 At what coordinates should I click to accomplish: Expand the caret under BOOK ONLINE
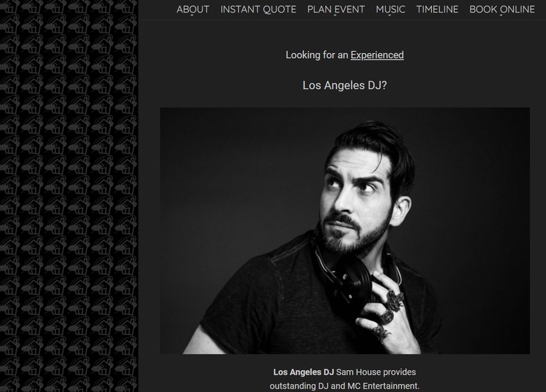tap(501, 15)
